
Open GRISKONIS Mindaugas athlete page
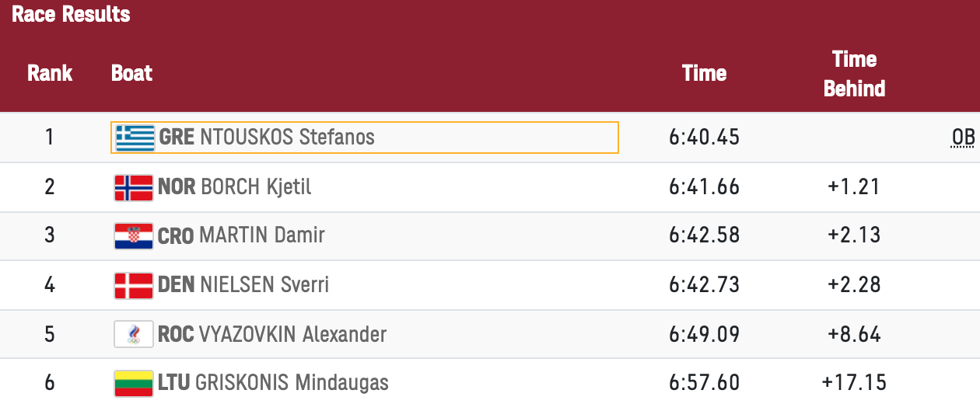coord(292,383)
